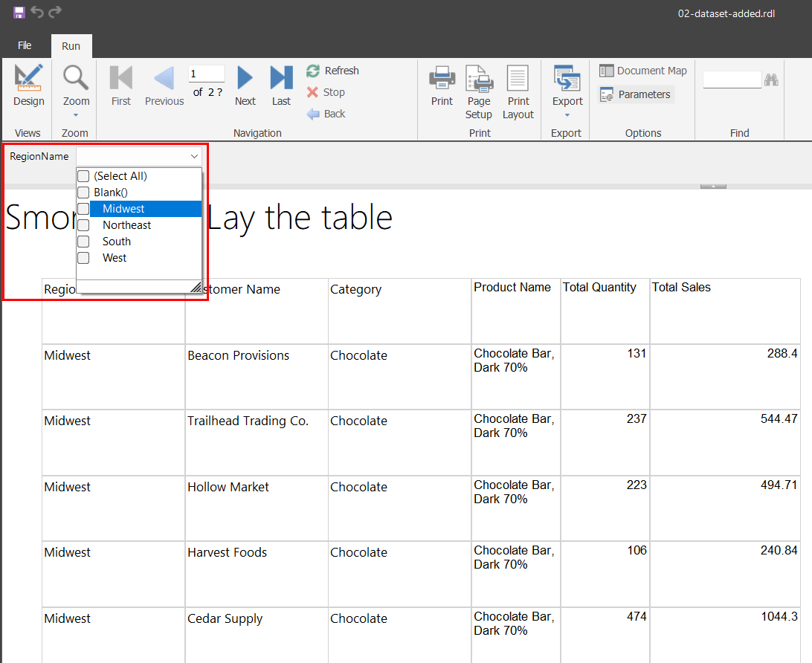The width and height of the screenshot is (812, 663).
Task: Click the binoculars Find icon
Action: (771, 80)
